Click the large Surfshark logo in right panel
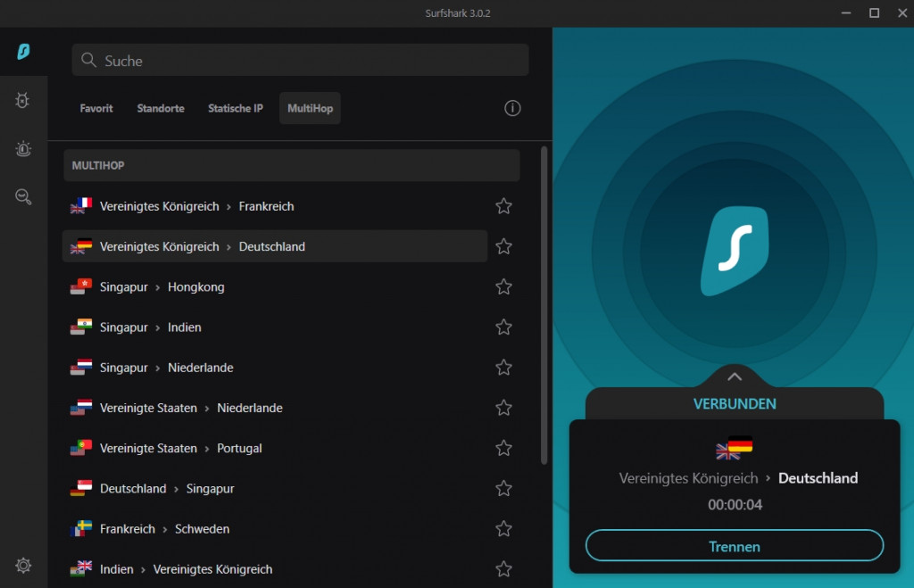The width and height of the screenshot is (914, 588). 735,251
